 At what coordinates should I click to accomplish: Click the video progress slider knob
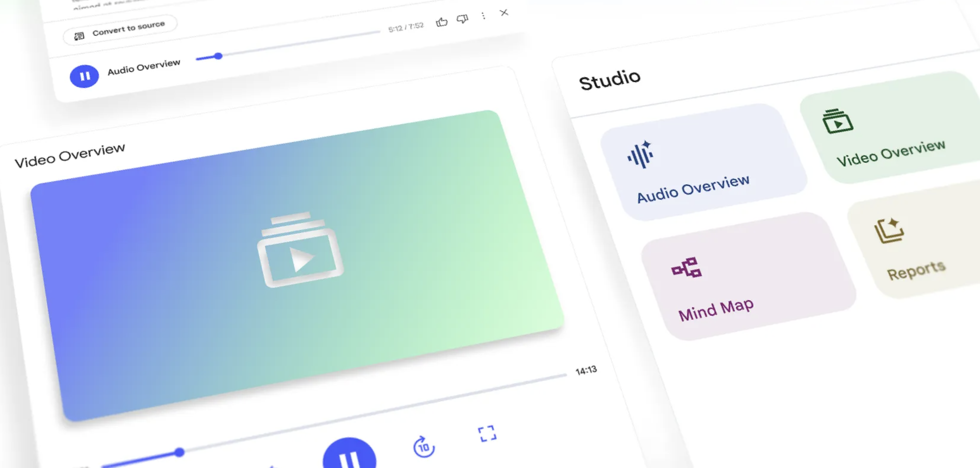(179, 452)
